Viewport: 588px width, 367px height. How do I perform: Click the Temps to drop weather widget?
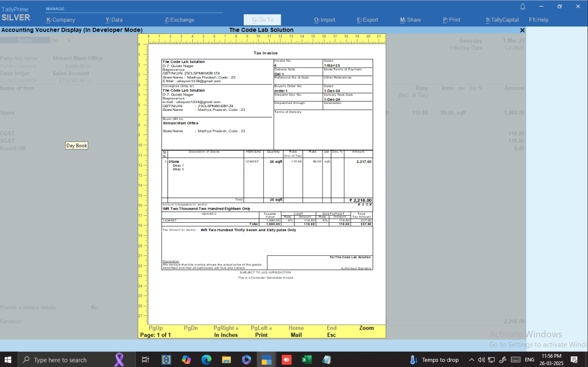pyautogui.click(x=434, y=360)
